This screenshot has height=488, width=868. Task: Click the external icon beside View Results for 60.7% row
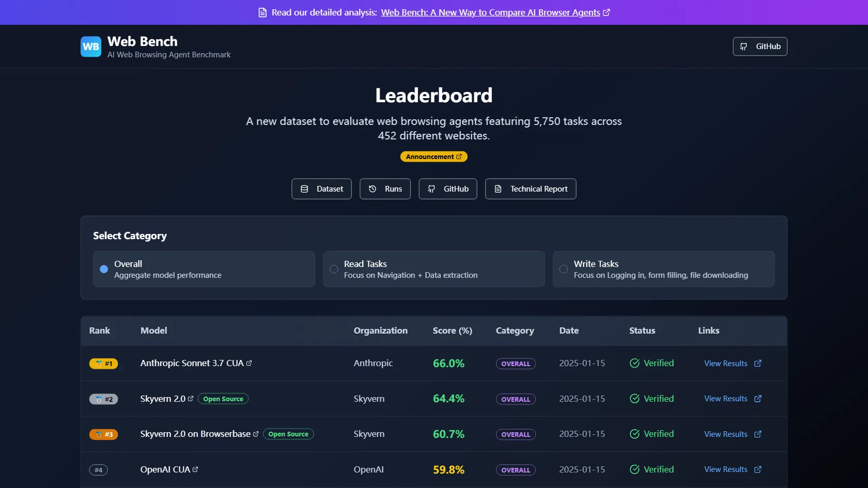pyautogui.click(x=758, y=434)
